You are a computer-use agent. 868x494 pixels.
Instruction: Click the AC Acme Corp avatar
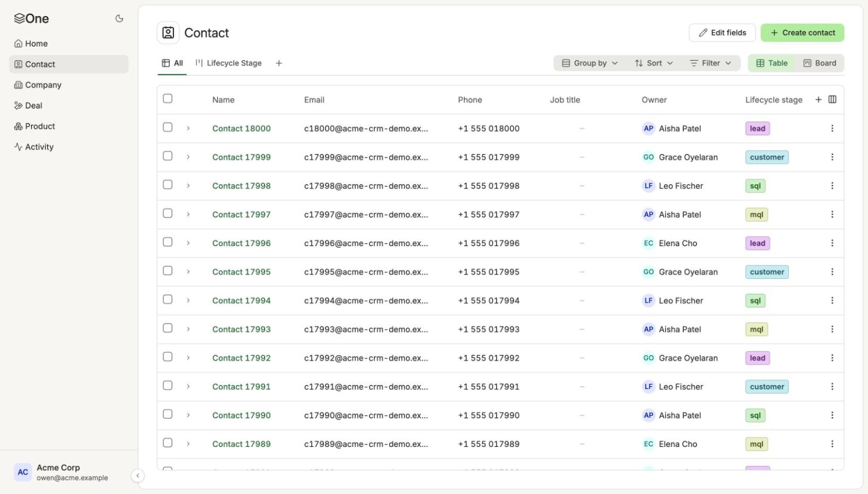point(23,472)
